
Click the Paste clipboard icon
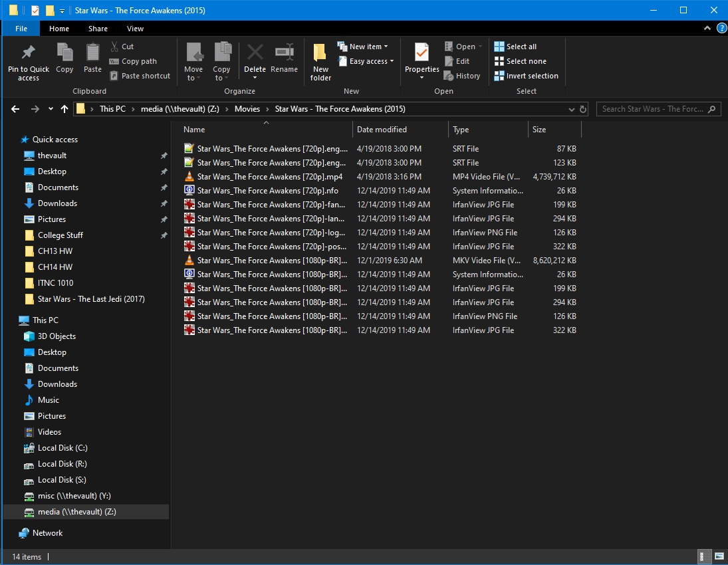pyautogui.click(x=92, y=53)
